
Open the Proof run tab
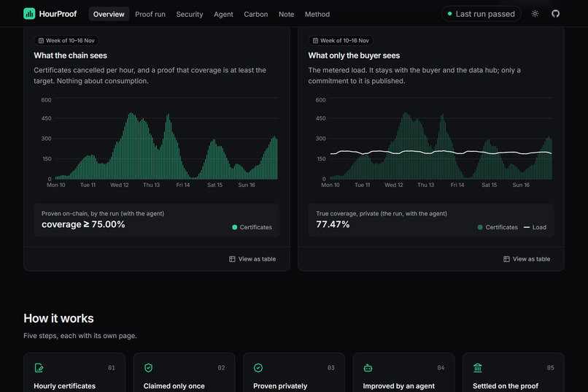[150, 15]
